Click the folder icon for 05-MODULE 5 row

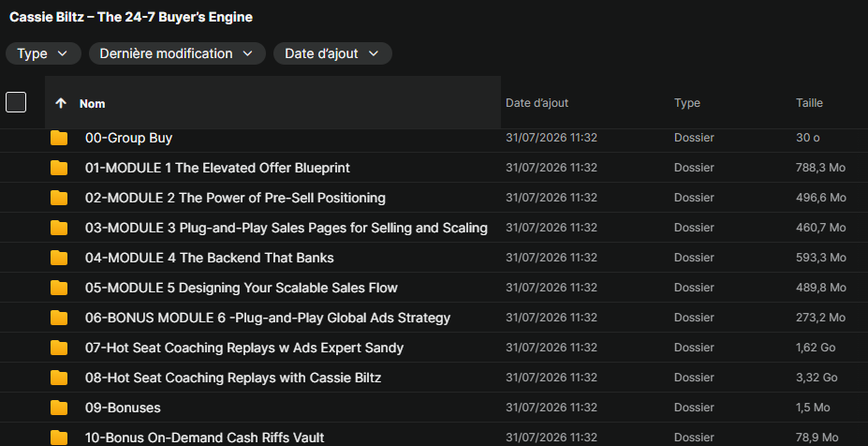[59, 288]
